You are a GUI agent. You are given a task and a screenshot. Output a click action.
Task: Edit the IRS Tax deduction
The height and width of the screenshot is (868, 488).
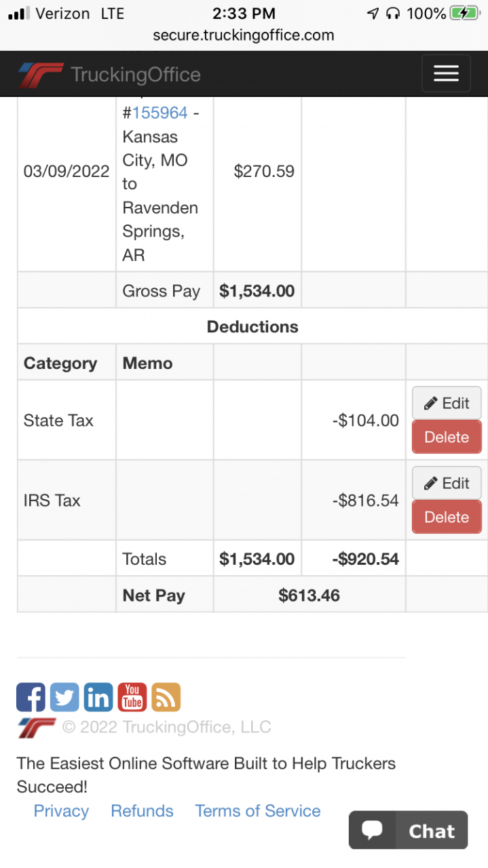(x=447, y=483)
